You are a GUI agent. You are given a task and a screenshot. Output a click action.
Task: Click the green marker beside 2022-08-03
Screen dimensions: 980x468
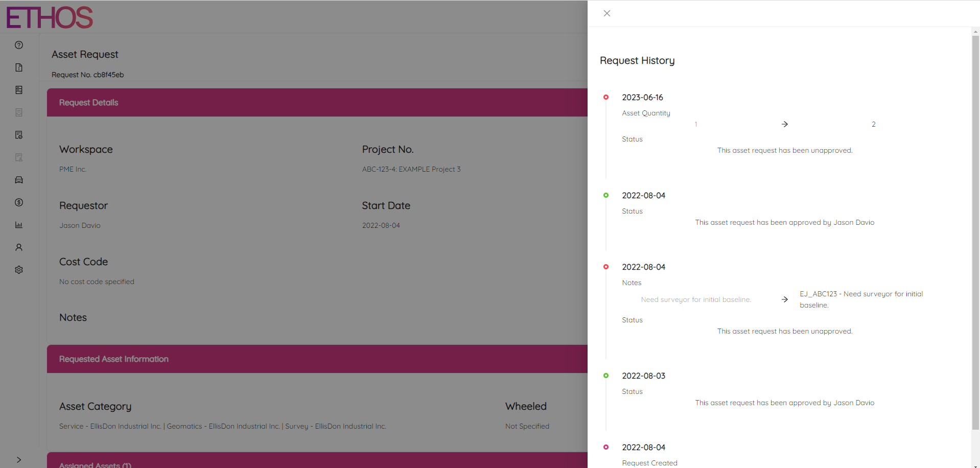click(606, 376)
